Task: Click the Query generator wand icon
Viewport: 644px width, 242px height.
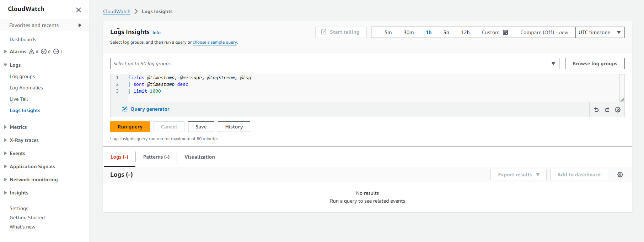Action: [125, 109]
